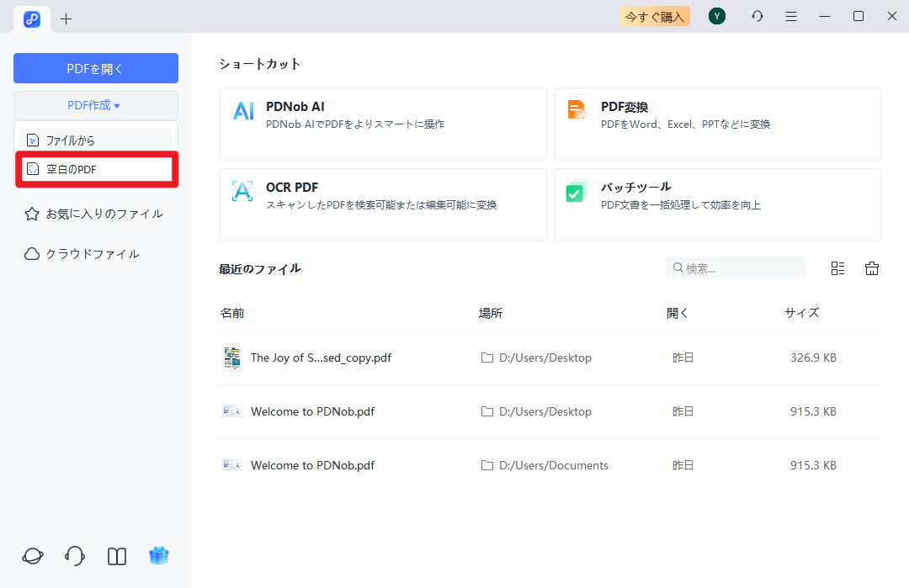Open the PDNob app logo tab icon
Viewport: 909px width, 588px height.
[x=32, y=19]
